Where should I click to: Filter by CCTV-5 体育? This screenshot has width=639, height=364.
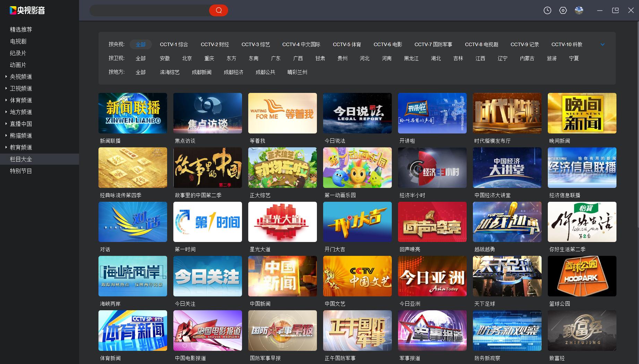(x=347, y=44)
